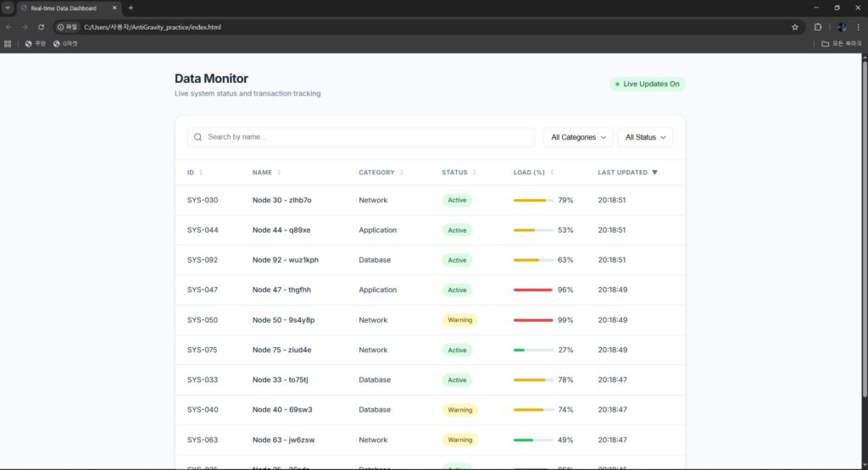The height and width of the screenshot is (470, 868).
Task: Click the Active badge for SYS-030
Action: 457,201
